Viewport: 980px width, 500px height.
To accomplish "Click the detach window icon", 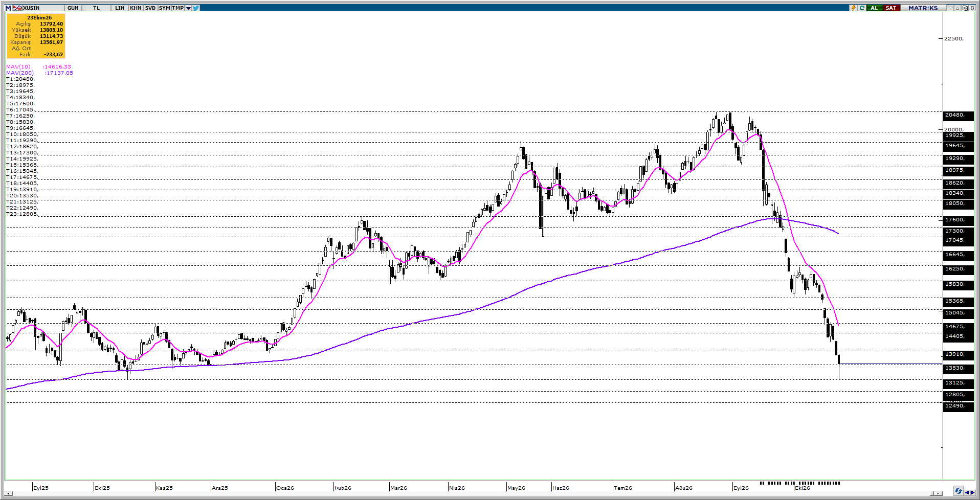I will point(965,8).
